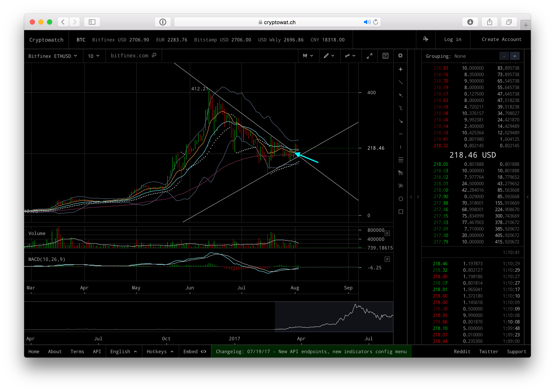The image size is (555, 392).
Task: Click Bitfinex USD 2706.90 ticker
Action: 120,40
